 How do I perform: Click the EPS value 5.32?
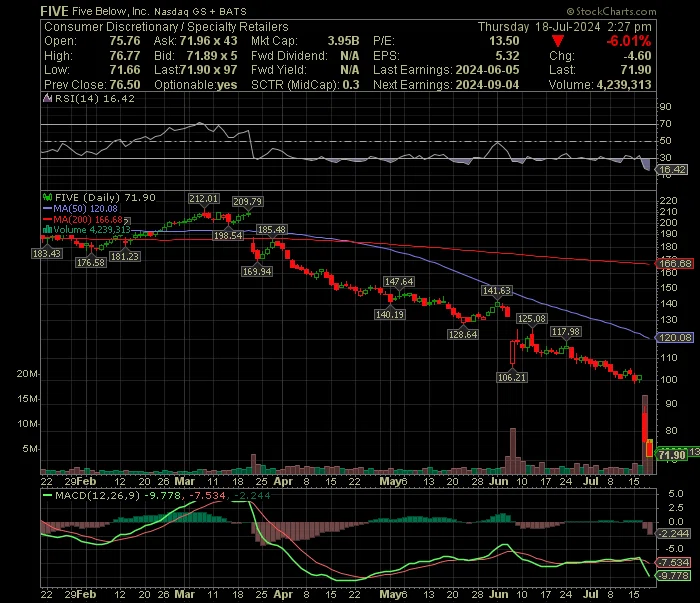[508, 56]
